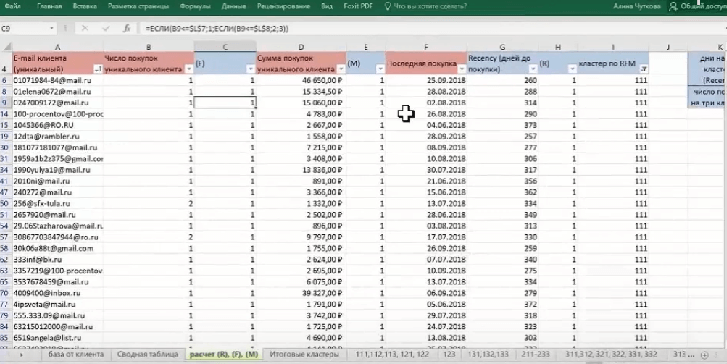Open the '311,312, 321, 322, 331, 332' sheet tab
The width and height of the screenshot is (727, 364).
[x=611, y=354]
